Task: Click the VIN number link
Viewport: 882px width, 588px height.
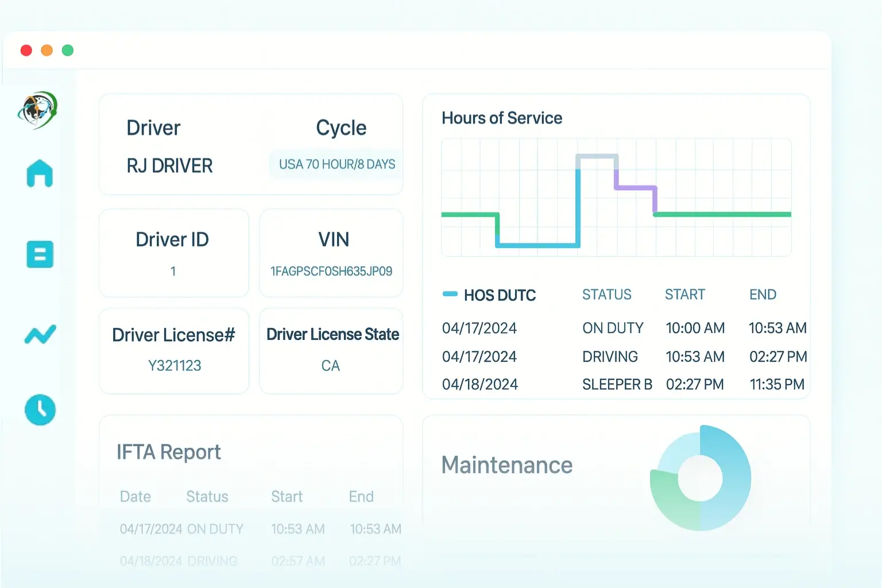Action: pyautogui.click(x=331, y=271)
